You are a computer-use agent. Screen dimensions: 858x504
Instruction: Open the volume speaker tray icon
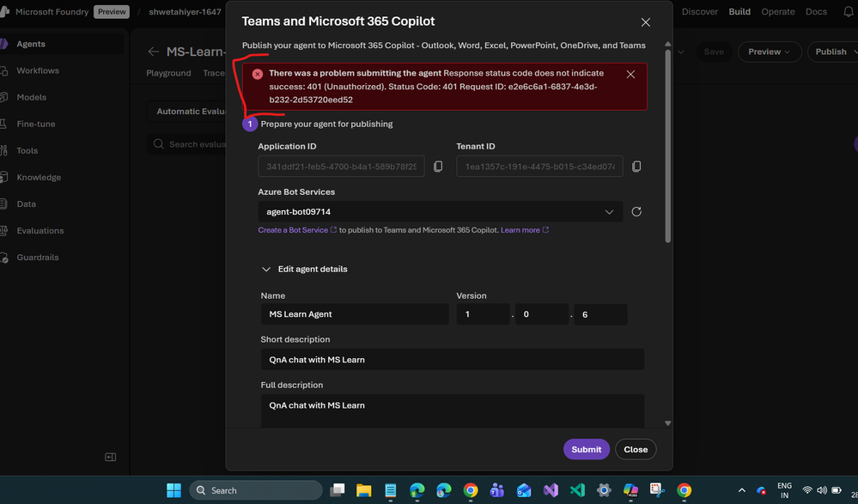tap(821, 490)
